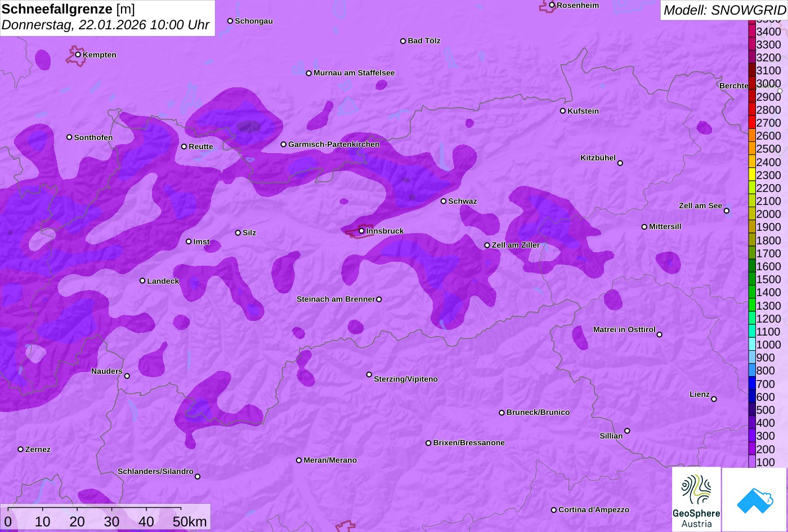The height and width of the screenshot is (532, 788).
Task: Select the 300 m legend color swatch
Action: pyautogui.click(x=752, y=436)
